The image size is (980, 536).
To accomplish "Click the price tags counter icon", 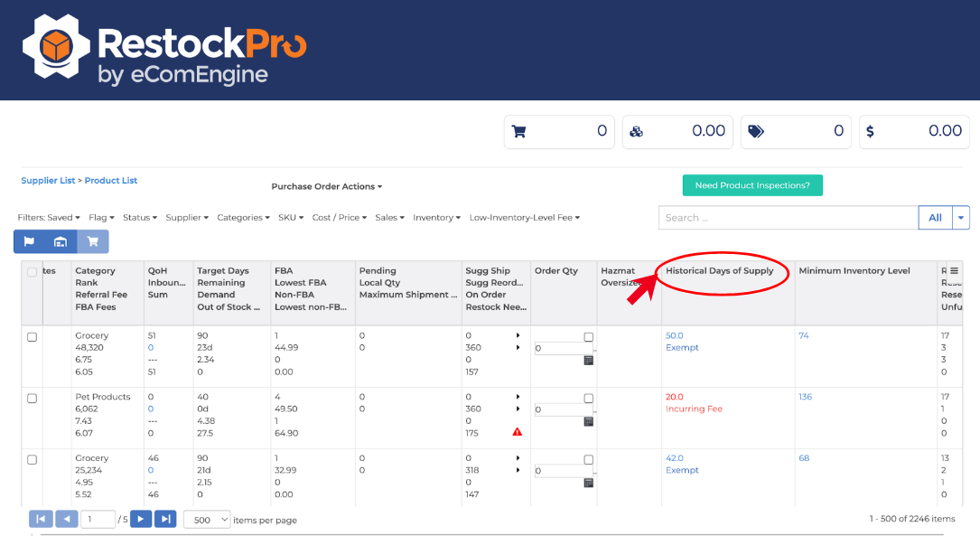I will click(758, 132).
